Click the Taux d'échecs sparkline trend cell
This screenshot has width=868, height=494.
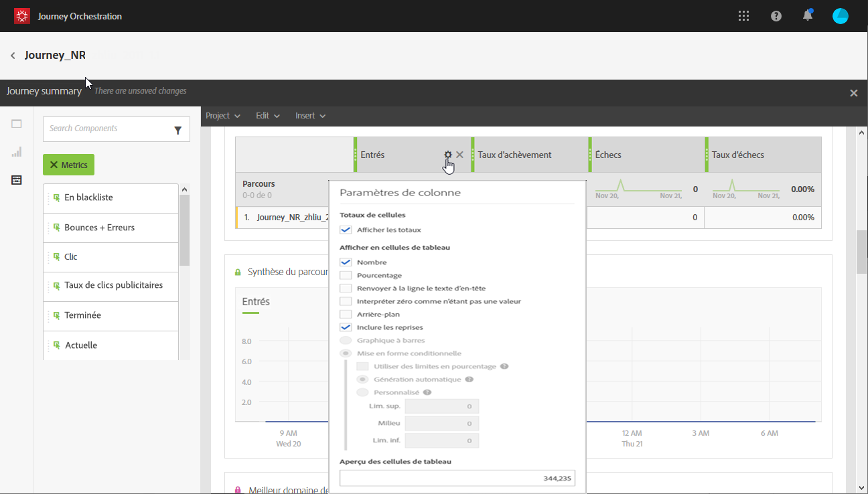pyautogui.click(x=763, y=189)
